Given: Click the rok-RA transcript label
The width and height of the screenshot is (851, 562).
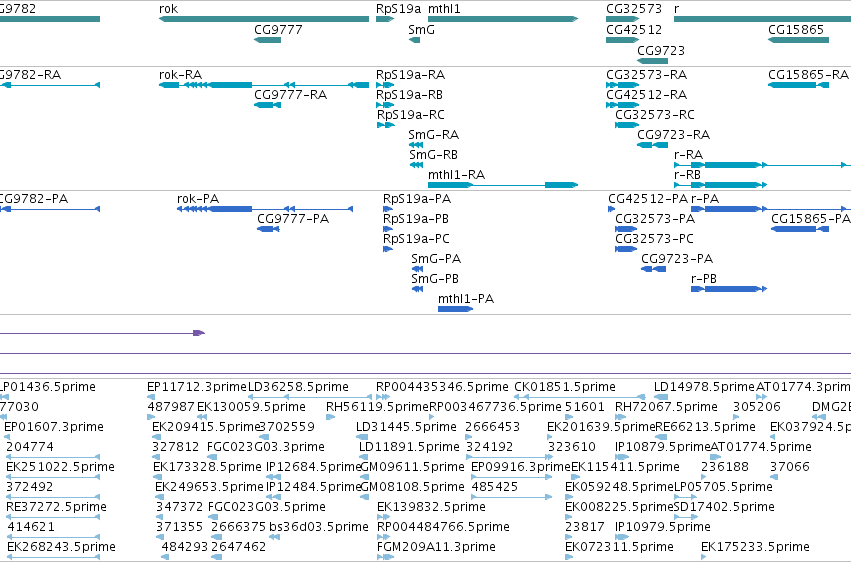Looking at the screenshot, I should 180,75.
